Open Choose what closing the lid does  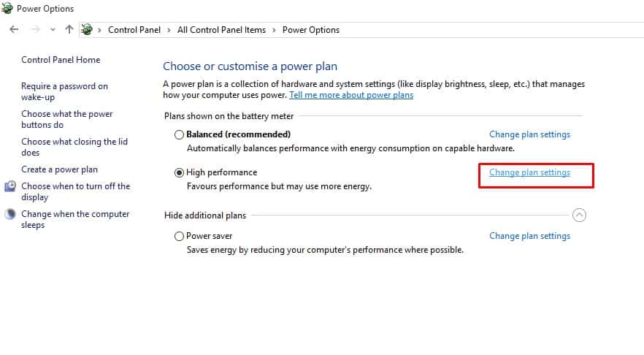coord(74,147)
